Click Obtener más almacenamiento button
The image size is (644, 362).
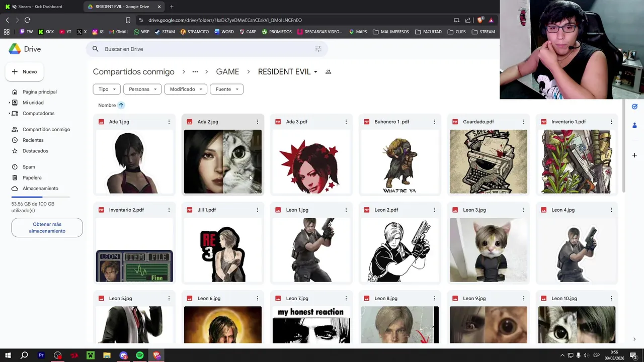pos(47,228)
